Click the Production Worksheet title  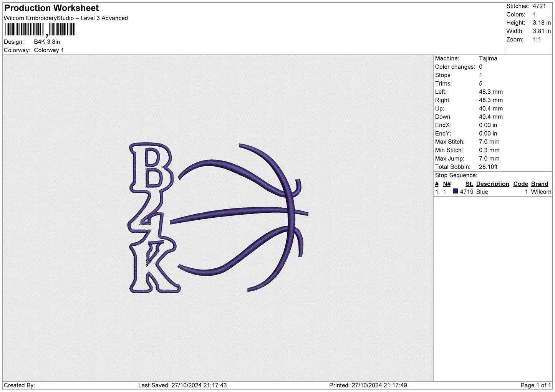51,8
